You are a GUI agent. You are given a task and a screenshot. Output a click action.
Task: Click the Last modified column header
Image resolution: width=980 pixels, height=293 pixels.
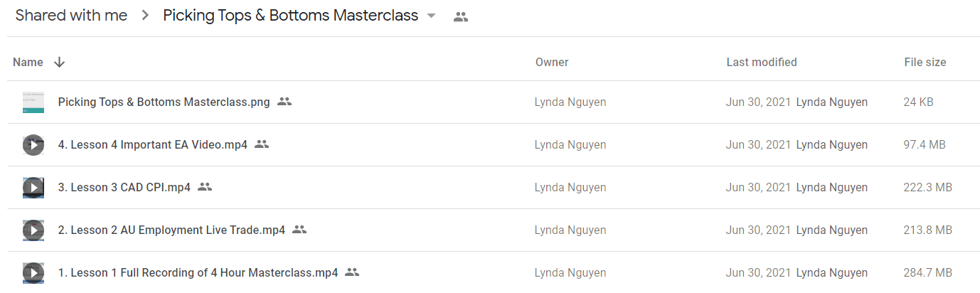(x=762, y=63)
